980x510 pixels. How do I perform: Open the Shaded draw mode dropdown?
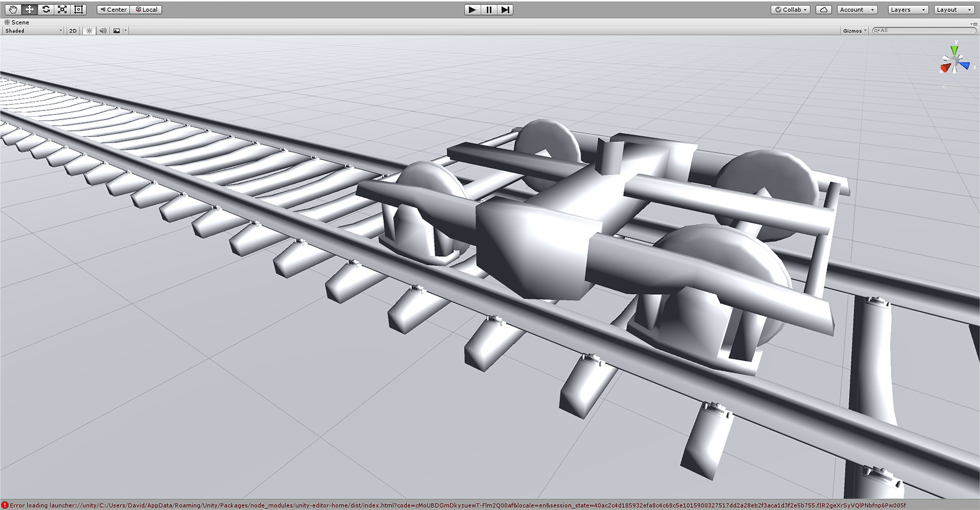(x=32, y=31)
